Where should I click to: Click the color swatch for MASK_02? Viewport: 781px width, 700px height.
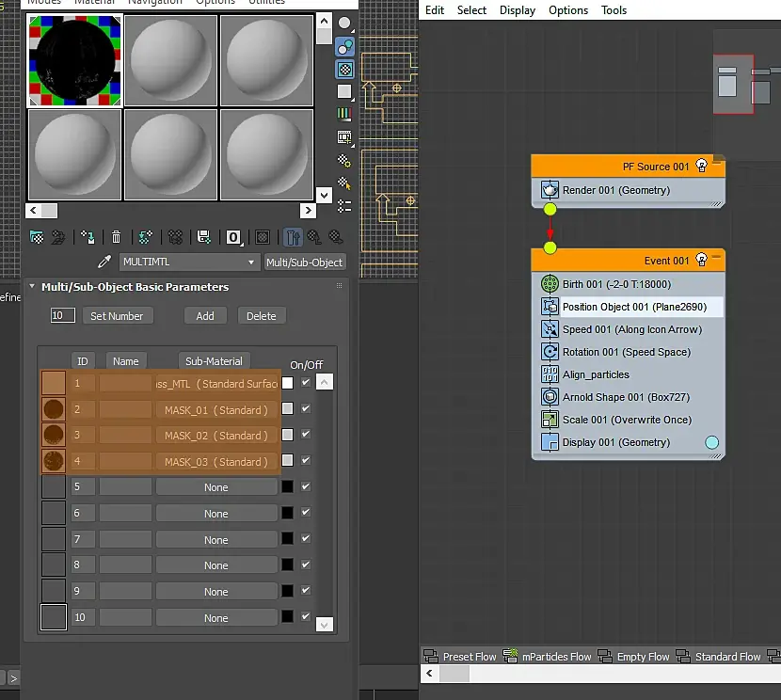pos(287,436)
